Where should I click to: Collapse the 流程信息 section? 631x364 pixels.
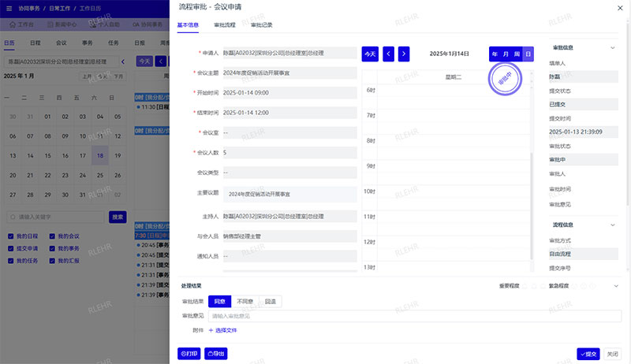tap(613, 225)
